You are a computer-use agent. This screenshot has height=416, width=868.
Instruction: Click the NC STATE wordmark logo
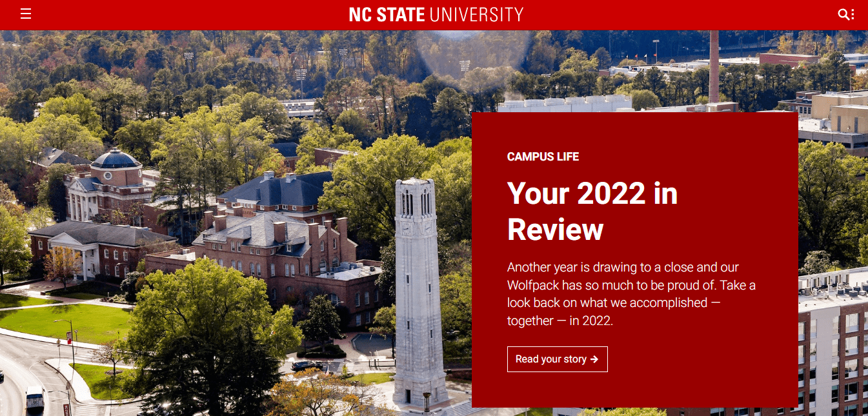tap(387, 14)
